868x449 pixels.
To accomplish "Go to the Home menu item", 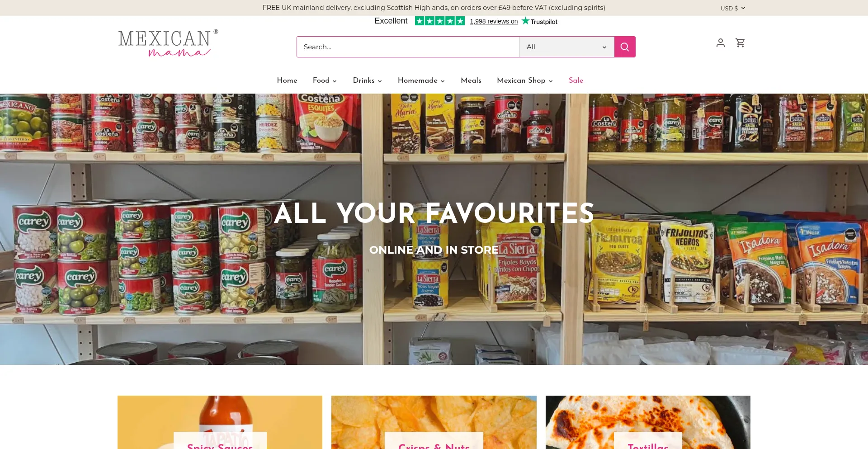I will (x=287, y=80).
